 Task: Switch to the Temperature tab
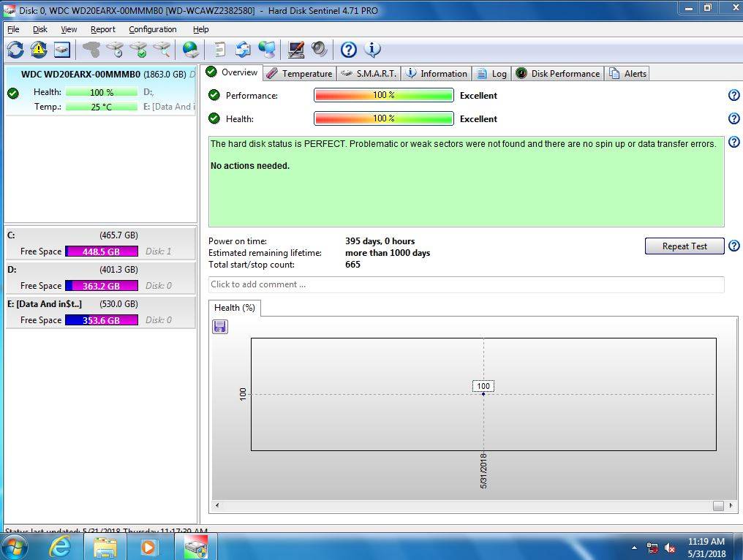[x=300, y=73]
